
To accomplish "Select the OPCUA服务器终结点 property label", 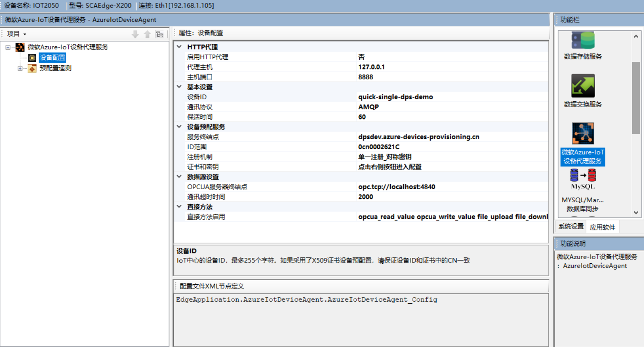I will coord(217,187).
